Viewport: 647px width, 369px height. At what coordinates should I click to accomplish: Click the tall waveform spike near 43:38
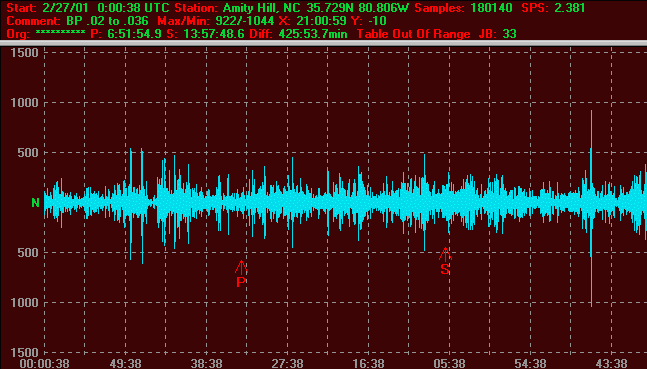click(591, 208)
